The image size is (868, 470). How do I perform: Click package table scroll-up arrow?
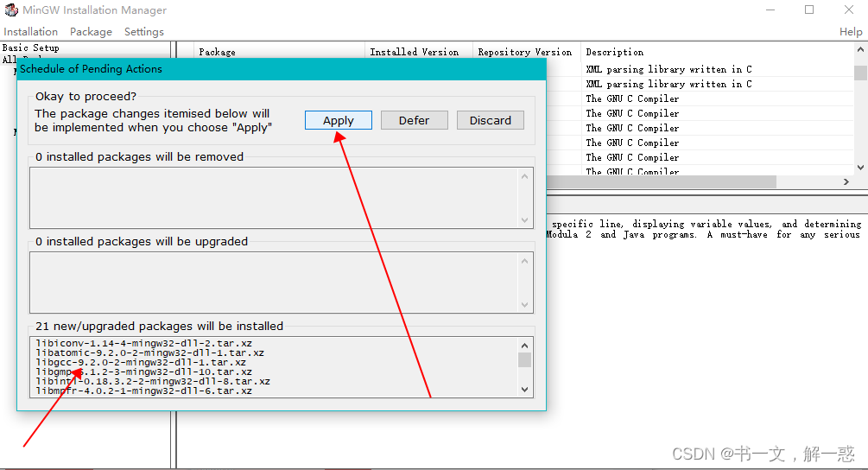point(861,50)
